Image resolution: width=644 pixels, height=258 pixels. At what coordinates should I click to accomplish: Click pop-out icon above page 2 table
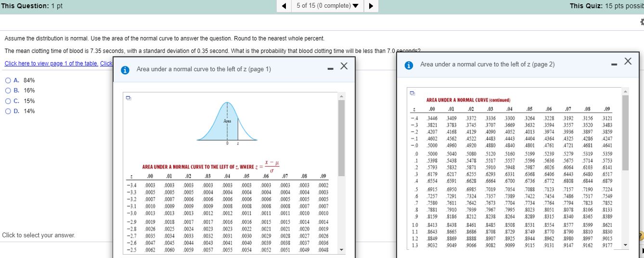[412, 93]
